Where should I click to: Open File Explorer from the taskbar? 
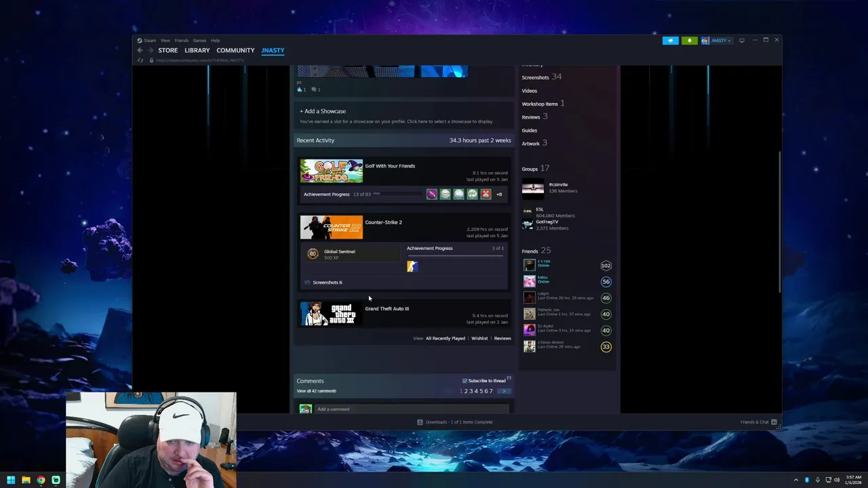tap(26, 480)
